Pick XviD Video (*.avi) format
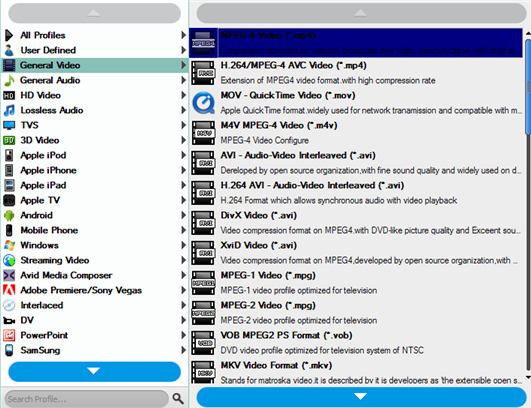This screenshot has height=408, width=531. tap(356, 253)
